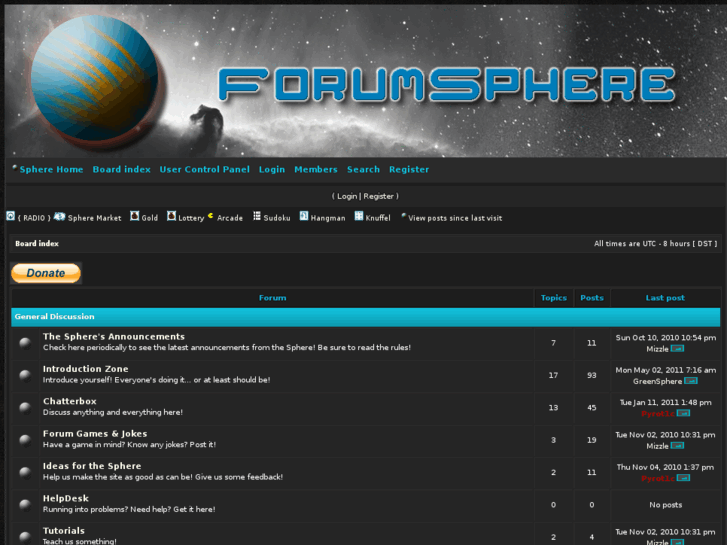Click the Sudoku grid icon
Image resolution: width=727 pixels, height=545 pixels.
(257, 216)
